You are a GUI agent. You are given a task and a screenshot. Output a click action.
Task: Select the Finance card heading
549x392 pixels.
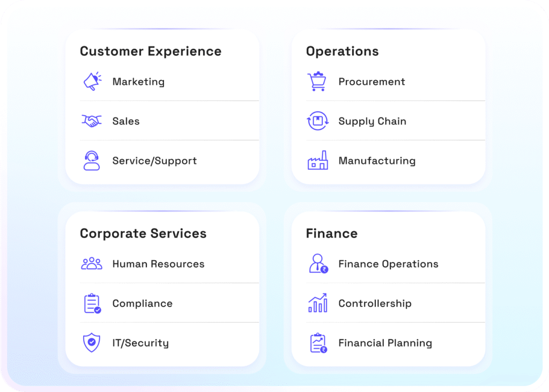tap(331, 234)
